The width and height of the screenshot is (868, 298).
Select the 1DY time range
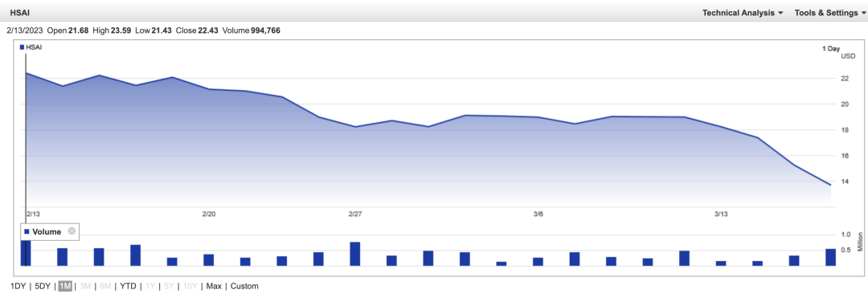point(18,287)
